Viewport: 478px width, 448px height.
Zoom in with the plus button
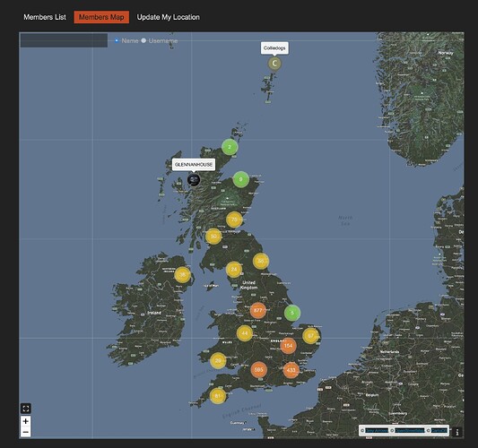pos(26,421)
